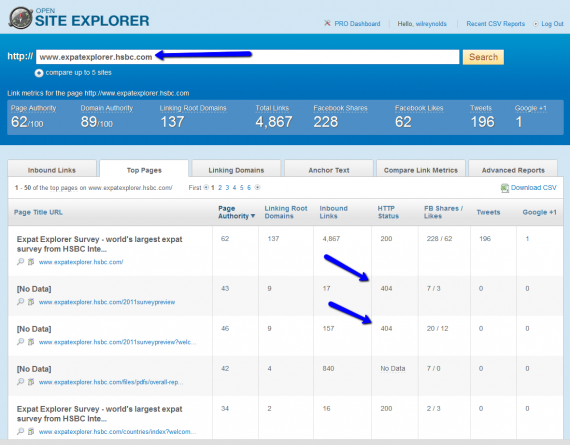Click the Log Out link
The width and height of the screenshot is (570, 445).
tap(552, 24)
